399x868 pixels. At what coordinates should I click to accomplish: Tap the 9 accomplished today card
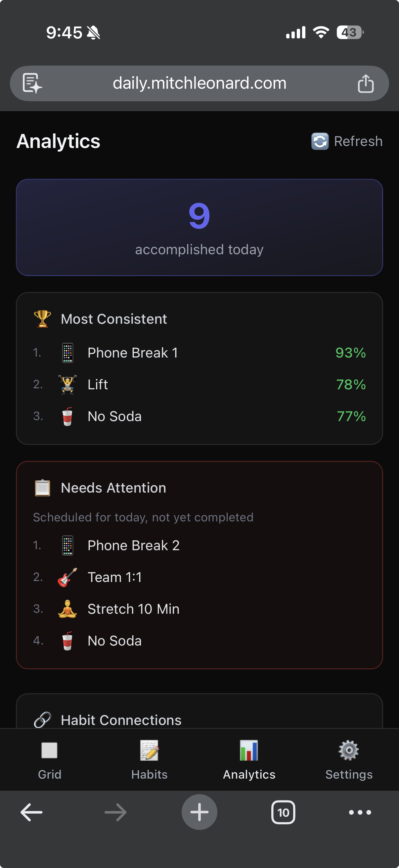pos(199,227)
